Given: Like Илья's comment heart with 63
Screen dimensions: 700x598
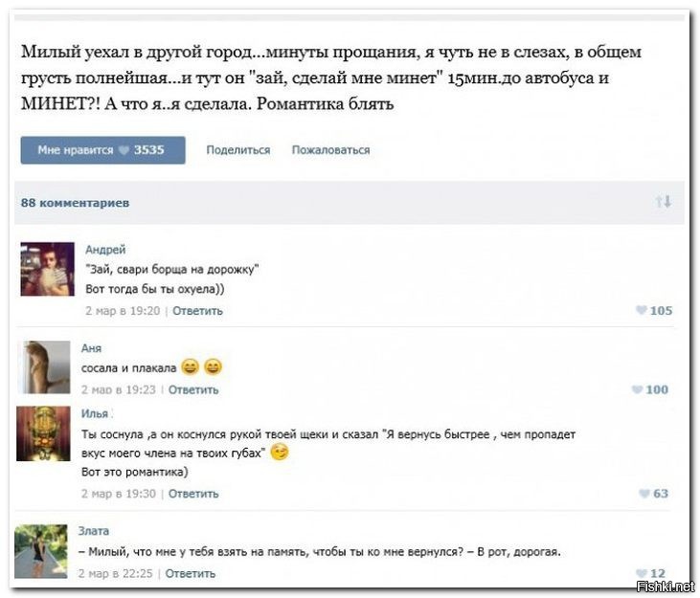Looking at the screenshot, I should click(x=654, y=493).
